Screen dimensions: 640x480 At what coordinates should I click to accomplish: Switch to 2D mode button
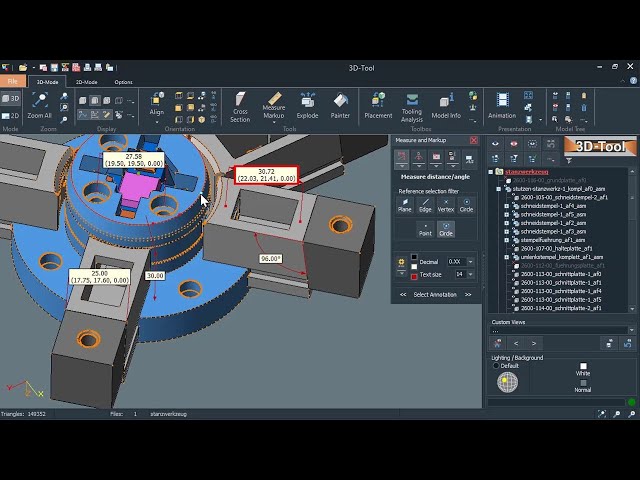(11, 116)
